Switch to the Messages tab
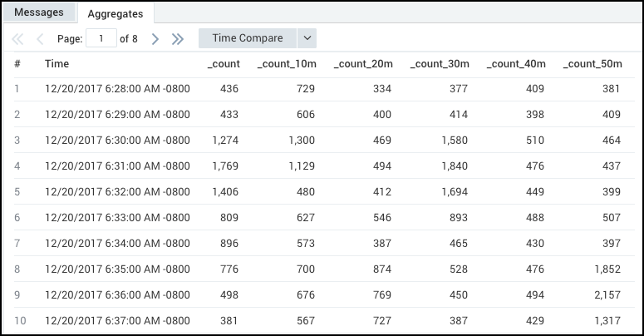This screenshot has height=336, width=644. pos(38,12)
